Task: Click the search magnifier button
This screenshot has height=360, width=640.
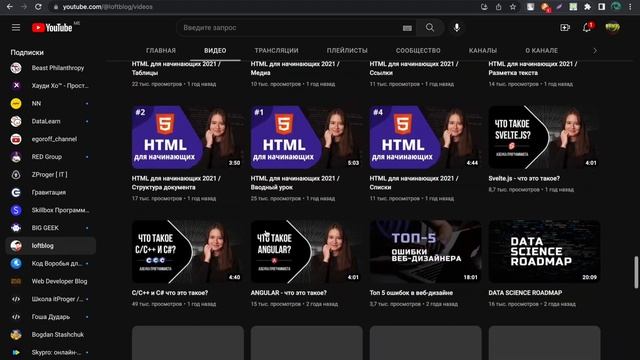Action: tap(430, 27)
